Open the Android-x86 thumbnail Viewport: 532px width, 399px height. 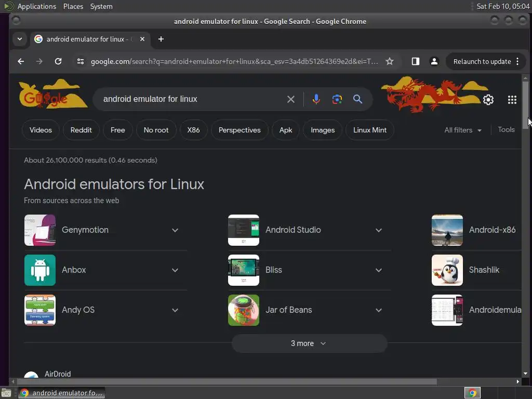[447, 230]
